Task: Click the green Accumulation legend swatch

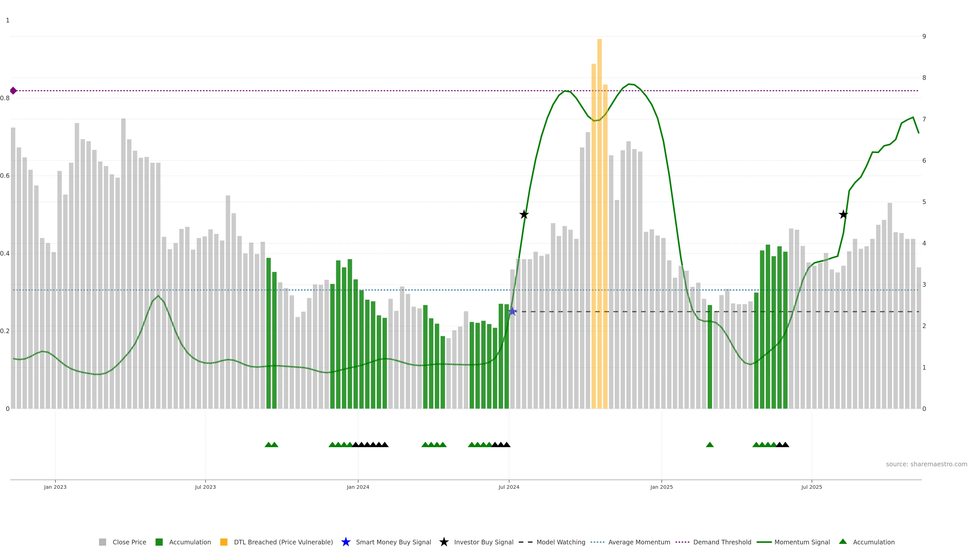Action: [159, 542]
